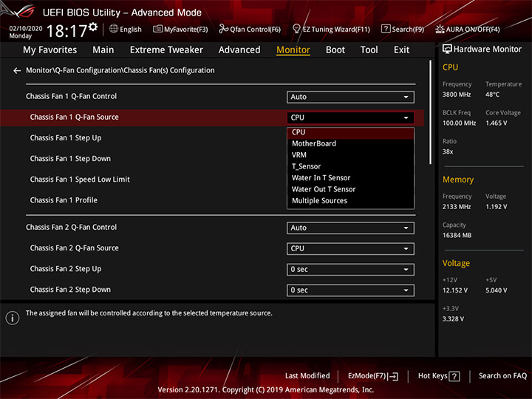
Task: Choose MotherBoard as fan source
Action: pyautogui.click(x=350, y=143)
